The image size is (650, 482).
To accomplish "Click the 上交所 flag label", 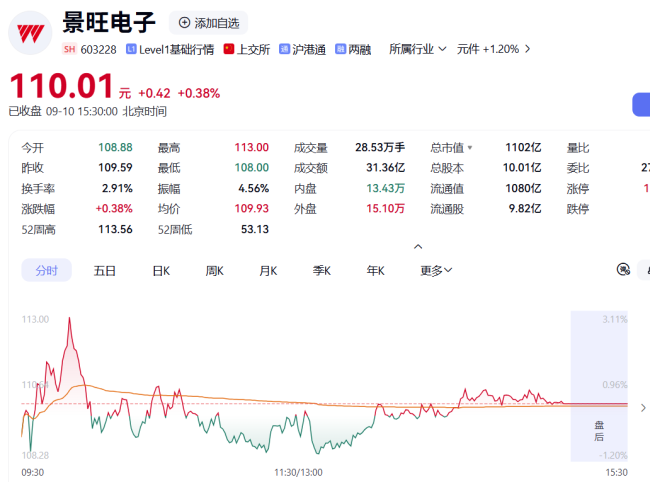I will 247,49.
